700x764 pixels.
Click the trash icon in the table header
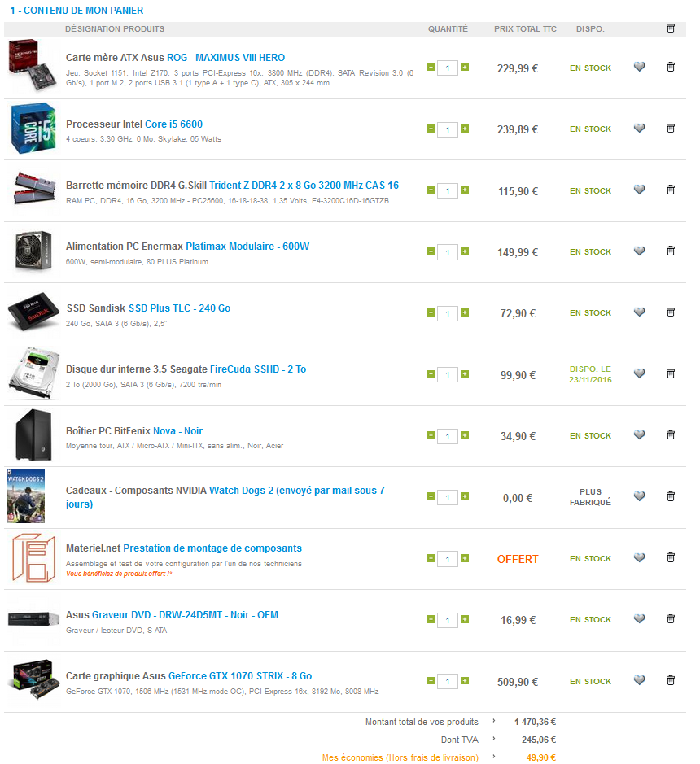[x=670, y=28]
